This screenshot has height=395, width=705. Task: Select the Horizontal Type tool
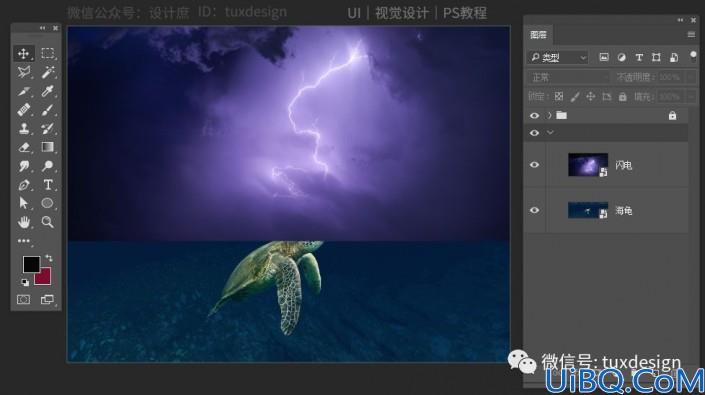coord(47,185)
